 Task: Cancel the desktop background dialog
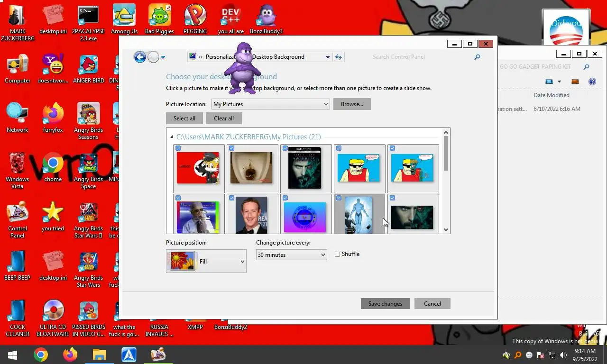tap(432, 304)
